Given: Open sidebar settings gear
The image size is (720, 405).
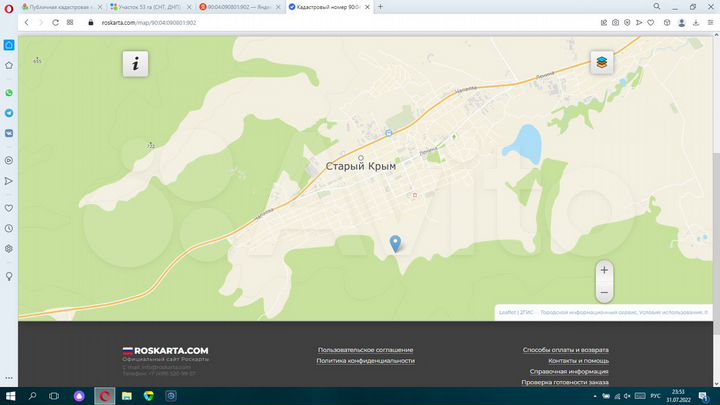Looking at the screenshot, I should coord(9,248).
